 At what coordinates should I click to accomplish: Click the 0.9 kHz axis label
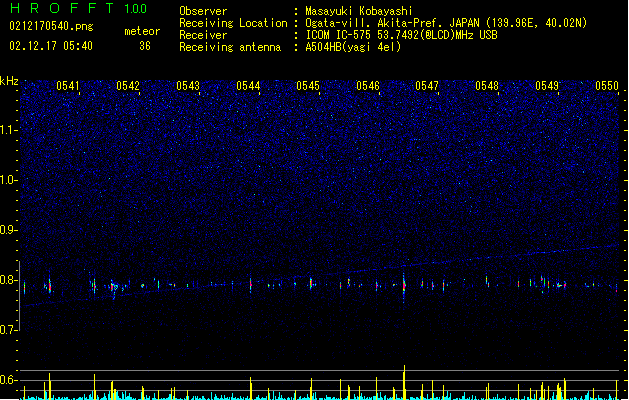pos(8,230)
